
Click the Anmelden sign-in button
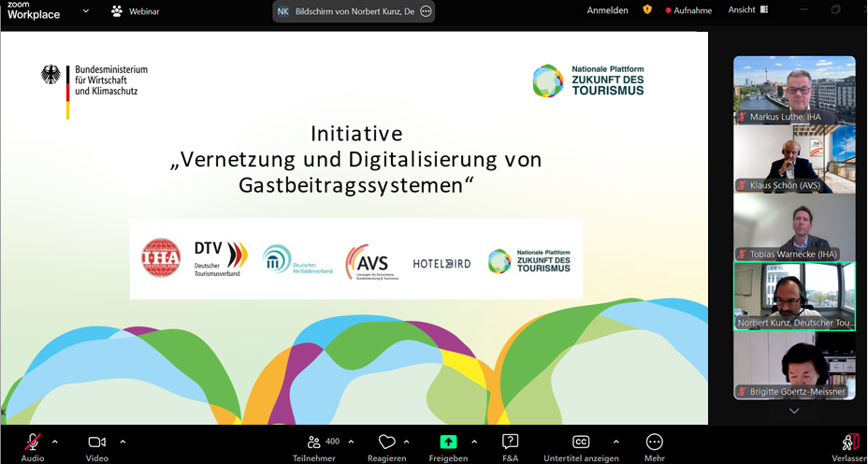[x=607, y=10]
